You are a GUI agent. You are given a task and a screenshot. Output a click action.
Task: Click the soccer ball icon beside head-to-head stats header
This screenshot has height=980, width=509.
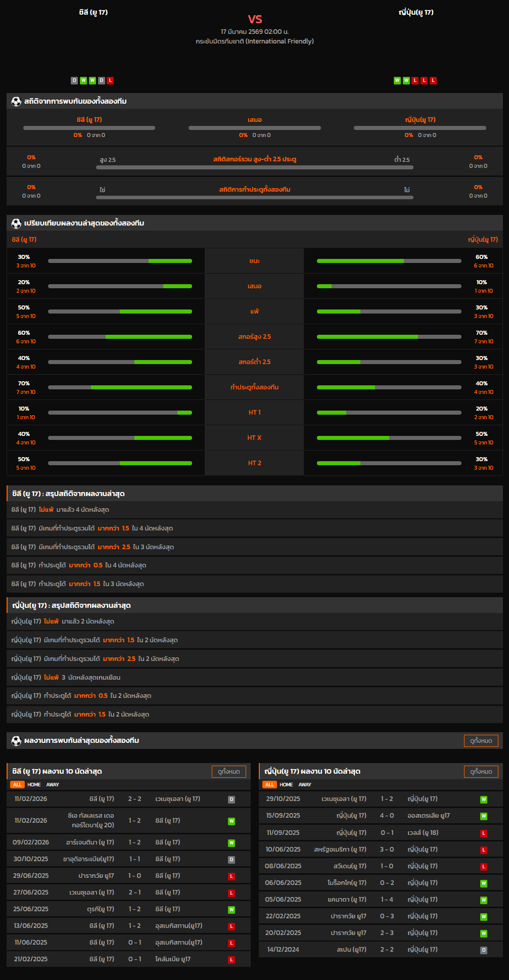click(x=16, y=102)
